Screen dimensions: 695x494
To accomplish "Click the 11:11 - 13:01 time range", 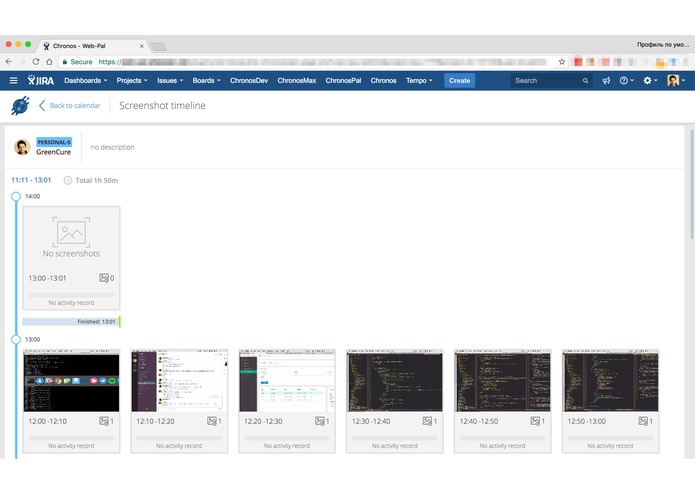I will (x=31, y=180).
